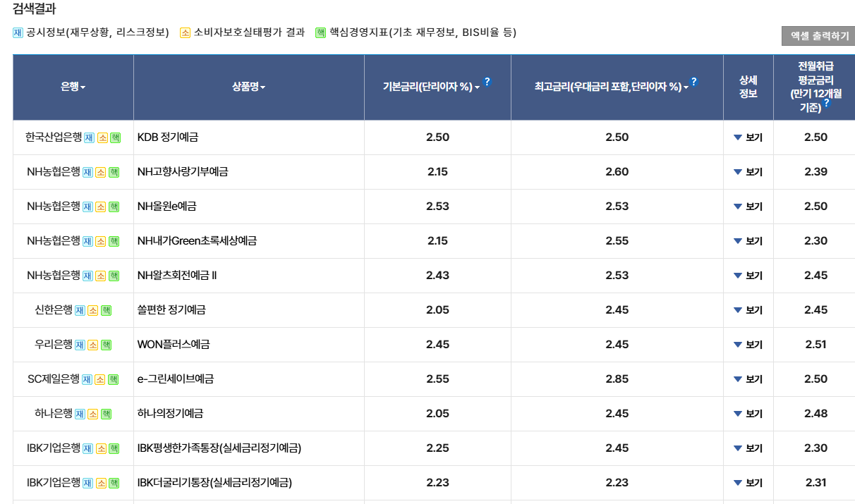Screen dimensions: 855x504
Task: Expand 보기 details for IBK더굴리기통장
Action: point(748,483)
